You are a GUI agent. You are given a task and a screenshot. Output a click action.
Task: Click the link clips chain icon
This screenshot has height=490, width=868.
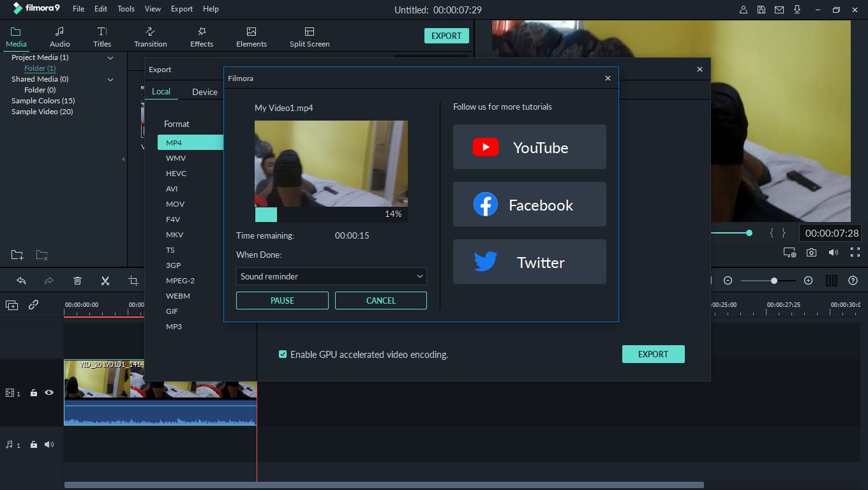[x=34, y=305]
